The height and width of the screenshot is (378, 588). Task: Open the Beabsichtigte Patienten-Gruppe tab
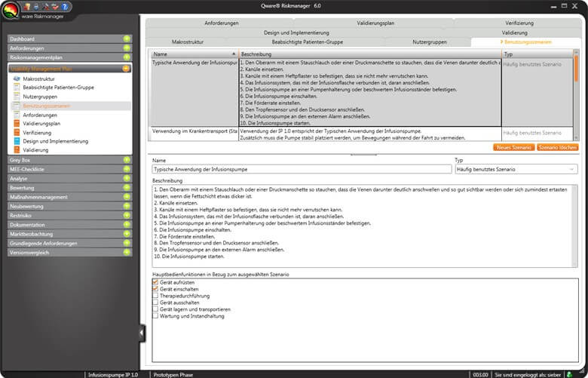click(x=307, y=42)
